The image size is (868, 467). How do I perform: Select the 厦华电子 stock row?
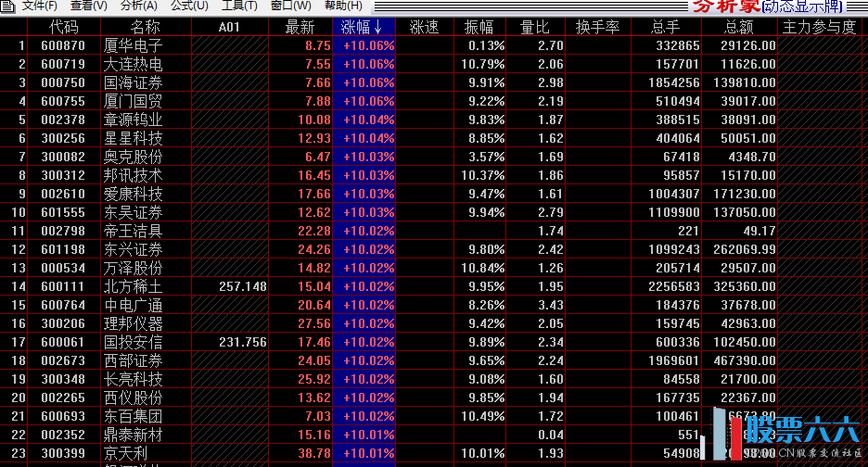[133, 45]
